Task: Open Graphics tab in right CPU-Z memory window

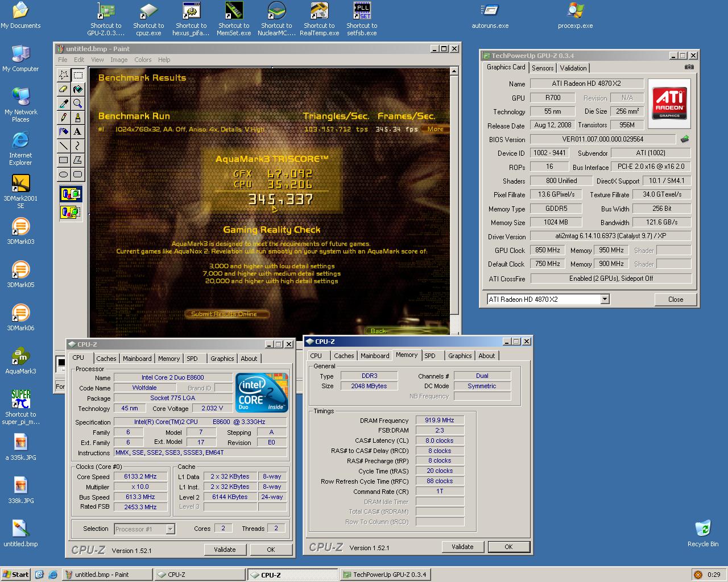Action: tap(460, 356)
